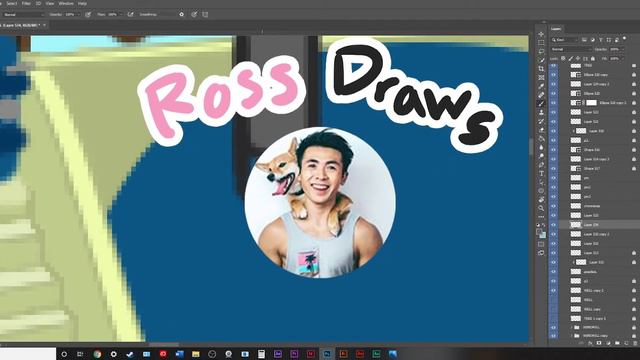640x360 pixels.
Task: Open Layers panel Opacity dropdown
Action: coord(623,49)
